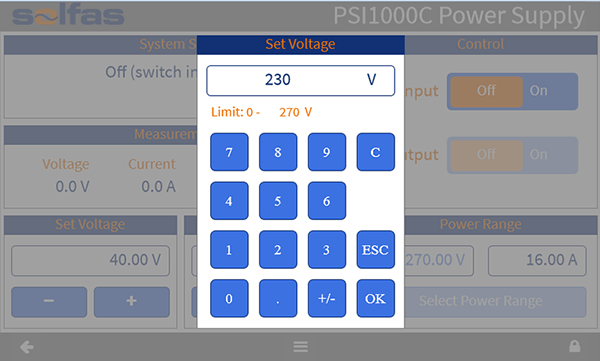Tap keypad digit 4

[x=229, y=201]
